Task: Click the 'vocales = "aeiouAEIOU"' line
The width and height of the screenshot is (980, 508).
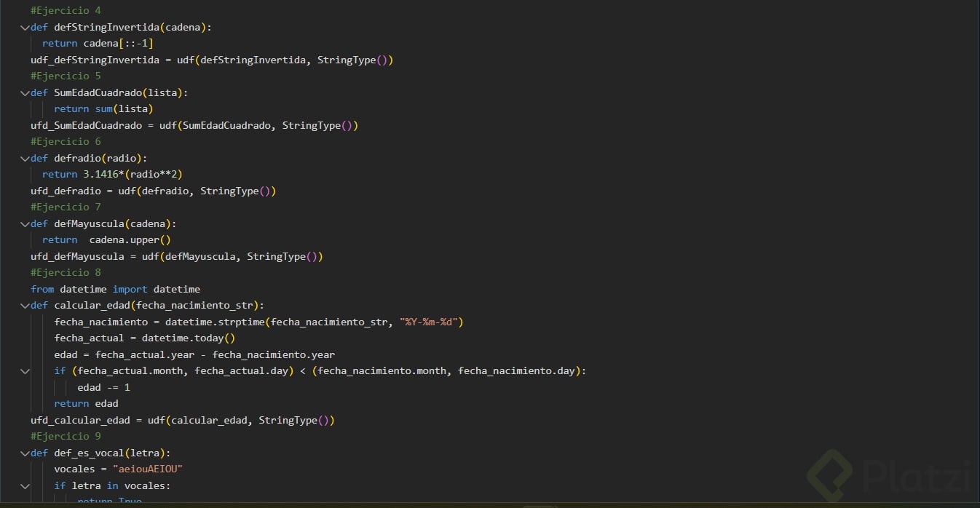Action: point(118,469)
